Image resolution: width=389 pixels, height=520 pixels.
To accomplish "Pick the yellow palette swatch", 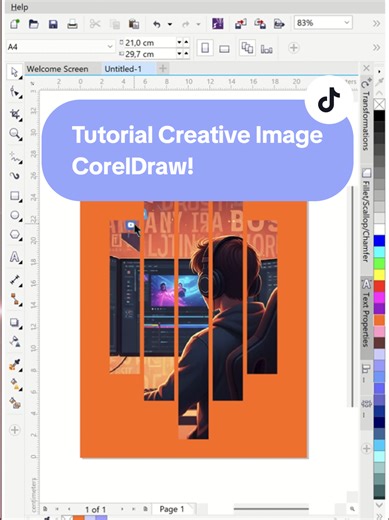I will coord(379,275).
